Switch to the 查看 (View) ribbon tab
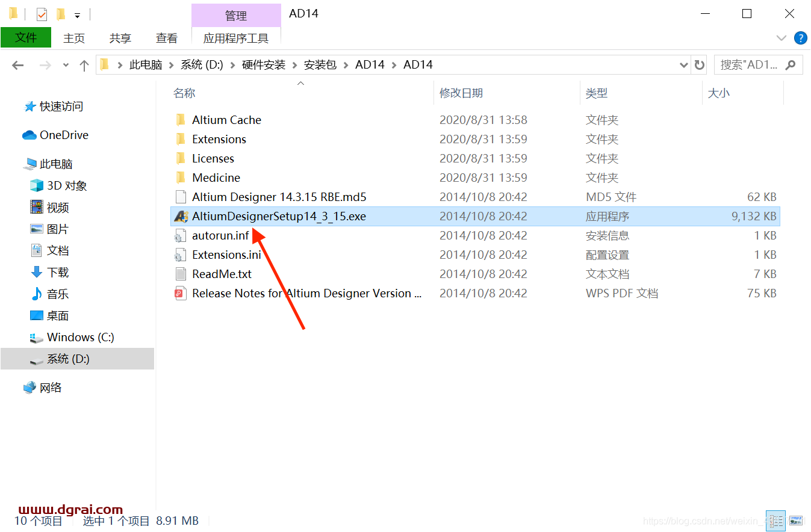Viewport: 811px width, 532px height. pos(167,38)
